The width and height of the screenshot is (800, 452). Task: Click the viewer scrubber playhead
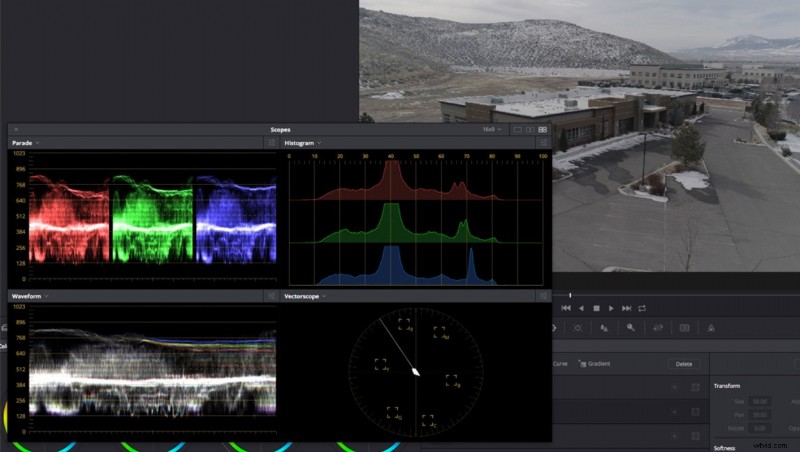[570, 295]
